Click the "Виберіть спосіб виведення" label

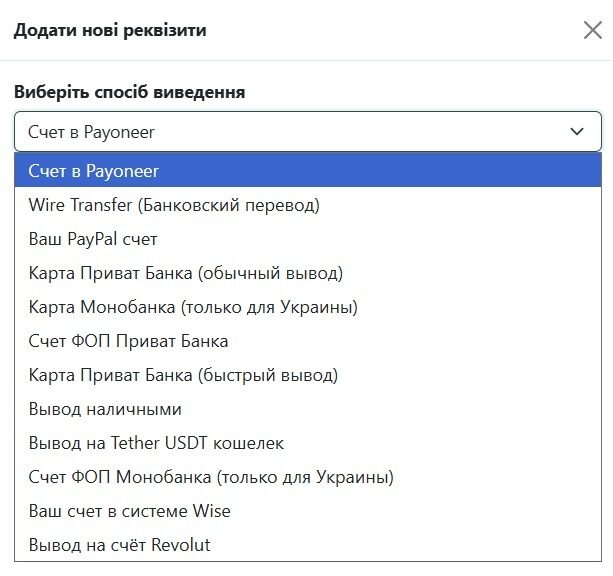[129, 92]
